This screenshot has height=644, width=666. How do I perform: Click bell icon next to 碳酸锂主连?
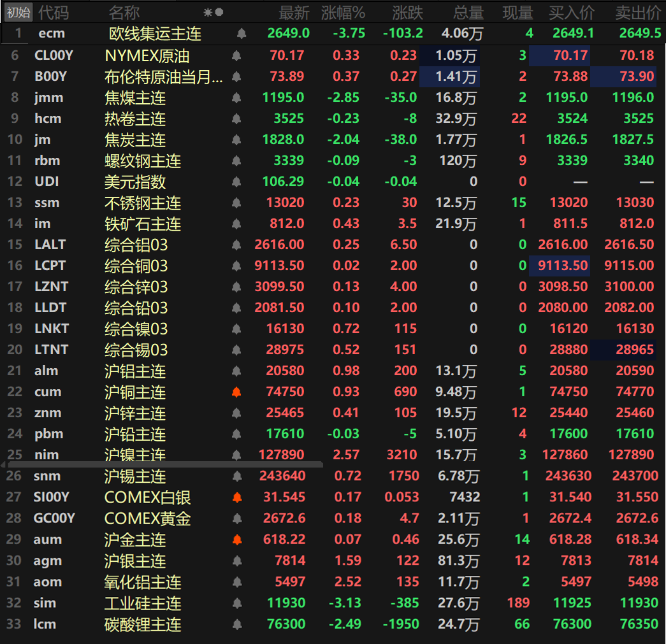click(x=237, y=624)
